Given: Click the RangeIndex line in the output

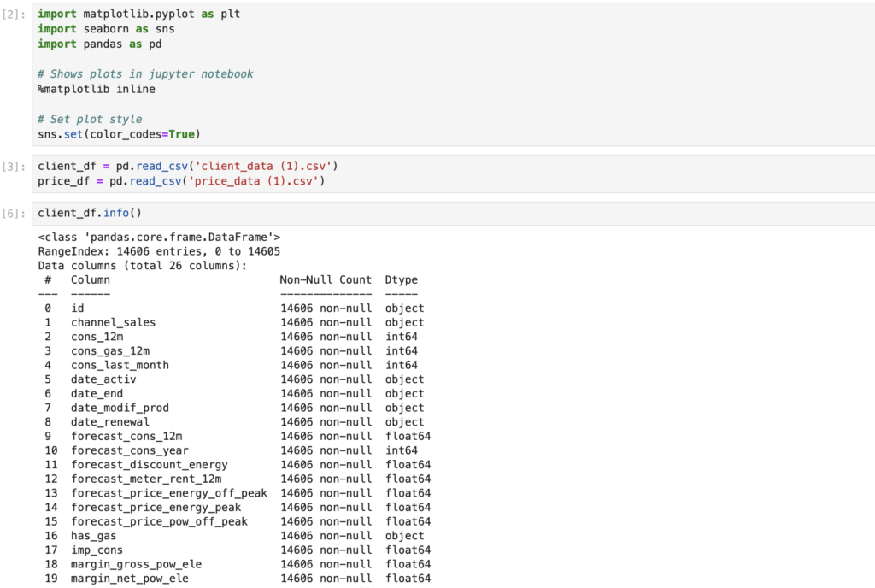Looking at the screenshot, I should pyautogui.click(x=159, y=251).
